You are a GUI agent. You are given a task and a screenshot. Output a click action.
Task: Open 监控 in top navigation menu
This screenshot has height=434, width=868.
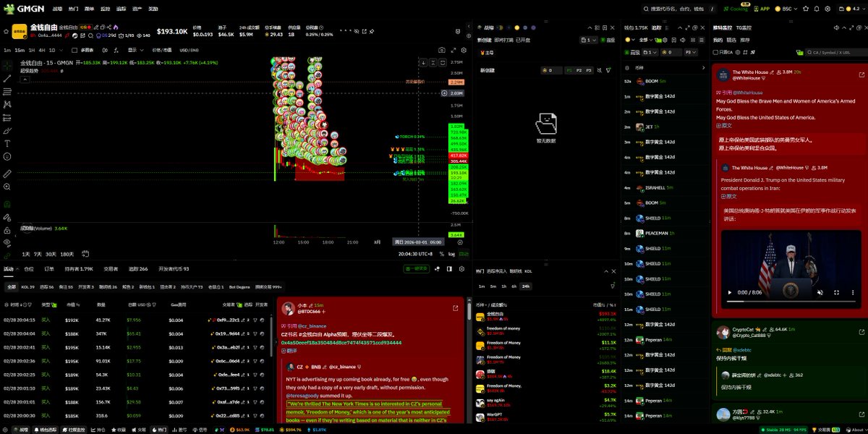coord(106,9)
